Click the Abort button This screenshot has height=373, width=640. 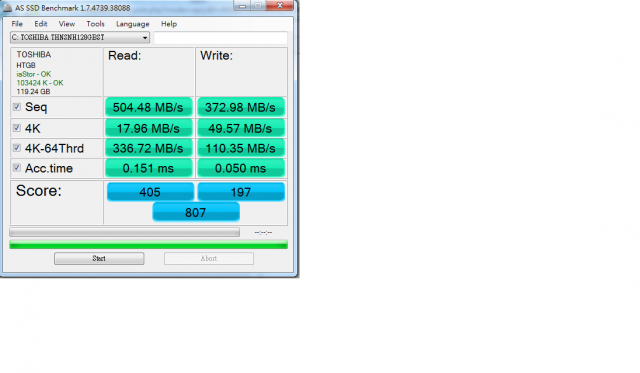coord(209,258)
